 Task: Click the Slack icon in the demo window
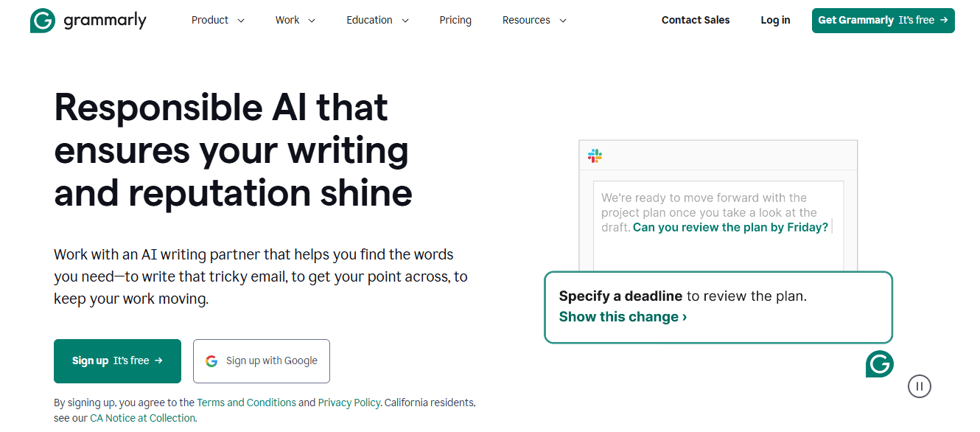[x=595, y=156]
